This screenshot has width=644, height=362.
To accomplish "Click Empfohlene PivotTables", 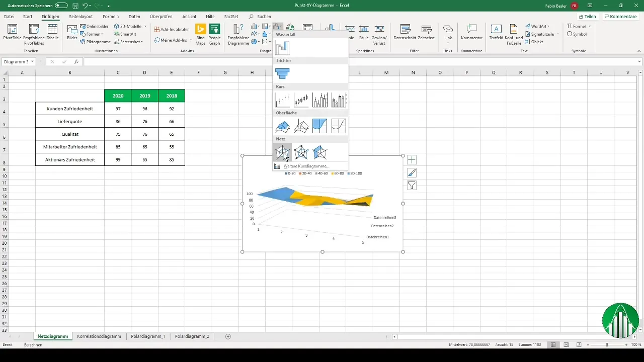I will pos(34,34).
